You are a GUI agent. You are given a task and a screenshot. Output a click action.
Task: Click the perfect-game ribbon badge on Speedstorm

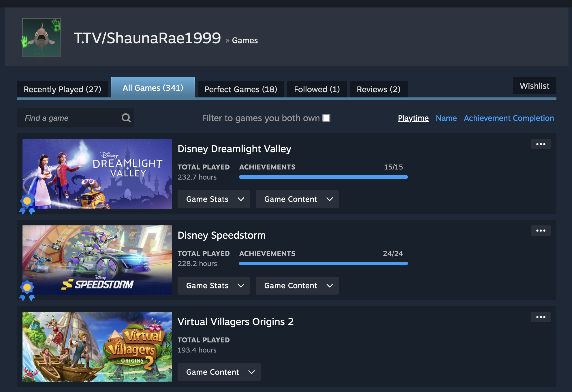(x=27, y=291)
